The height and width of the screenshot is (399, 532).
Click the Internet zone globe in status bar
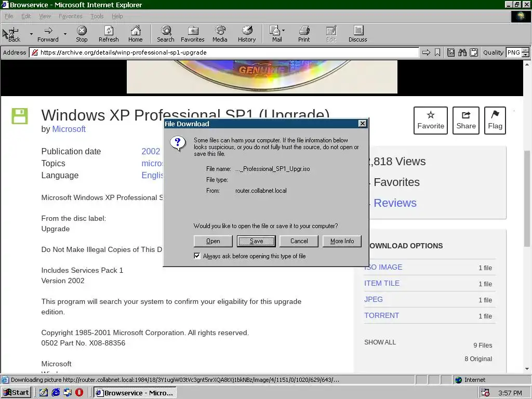[x=458, y=380]
